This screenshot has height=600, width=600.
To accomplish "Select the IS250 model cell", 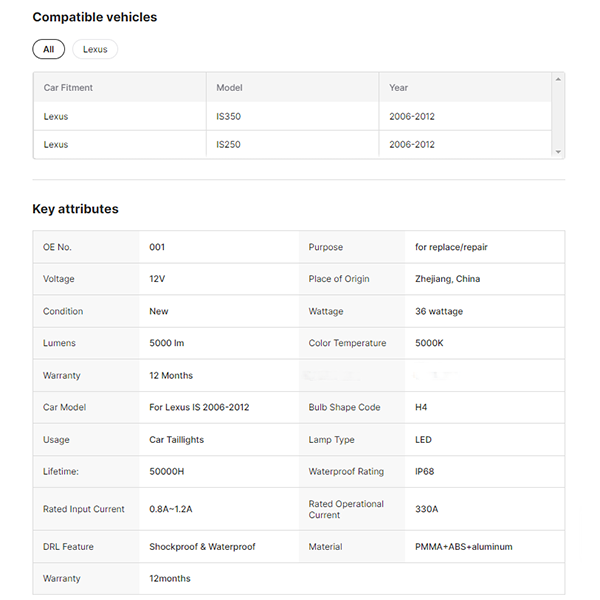I will tap(228, 145).
